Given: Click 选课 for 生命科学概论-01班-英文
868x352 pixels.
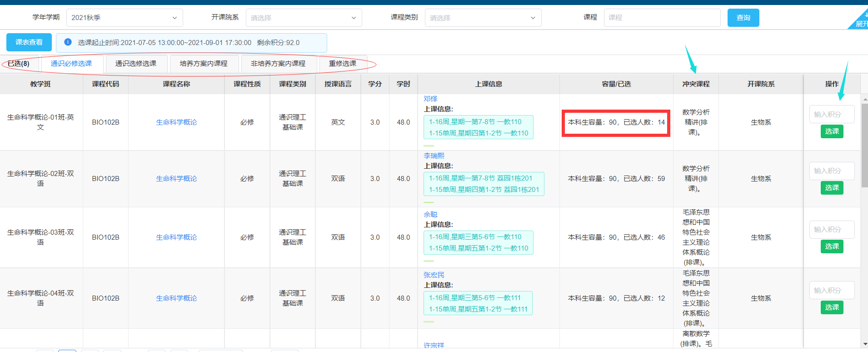Looking at the screenshot, I should coord(832,131).
